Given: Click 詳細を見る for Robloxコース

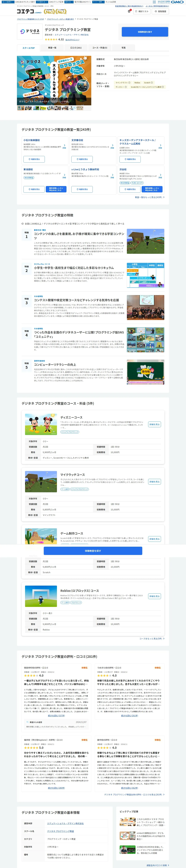Looking at the screenshot, I should tap(155, 596).
